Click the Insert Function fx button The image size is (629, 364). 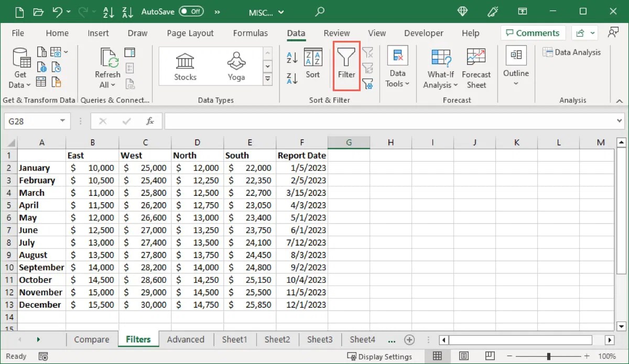(x=150, y=121)
